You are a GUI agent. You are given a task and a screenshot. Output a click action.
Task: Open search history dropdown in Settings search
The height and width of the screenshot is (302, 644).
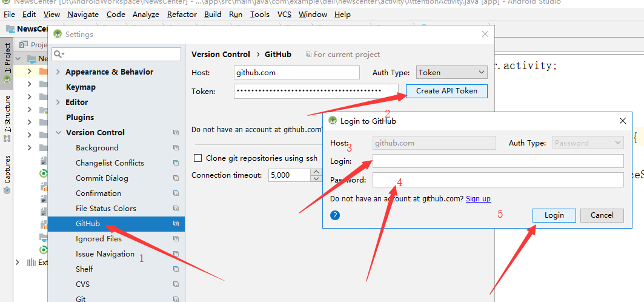pos(59,54)
